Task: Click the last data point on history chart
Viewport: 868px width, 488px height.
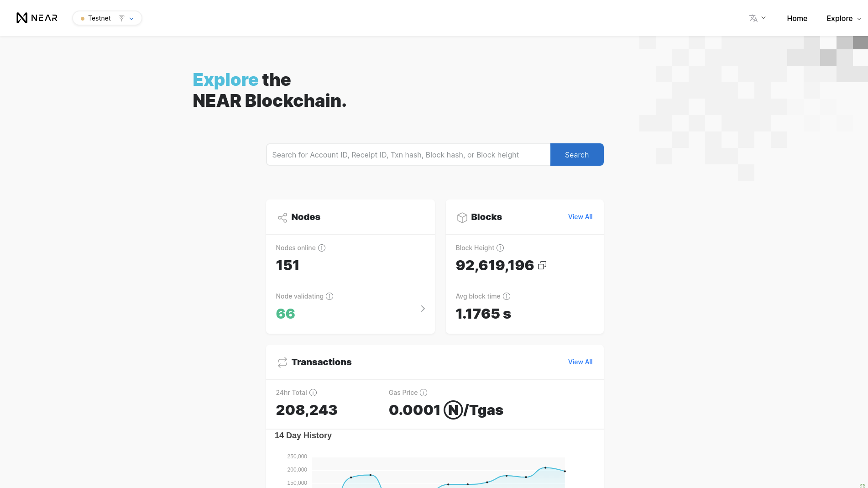Action: click(x=565, y=471)
